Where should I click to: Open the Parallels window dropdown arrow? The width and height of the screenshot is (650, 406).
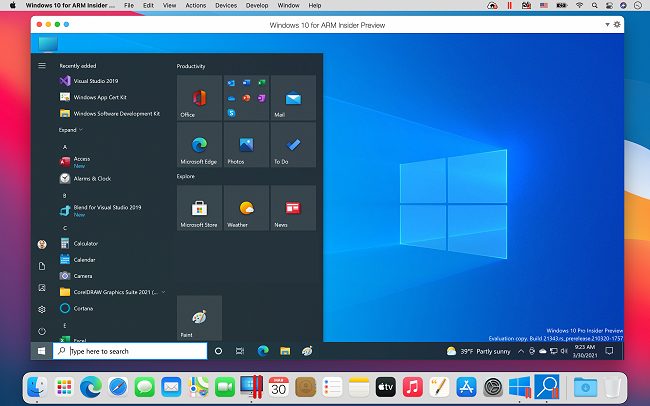tap(607, 25)
